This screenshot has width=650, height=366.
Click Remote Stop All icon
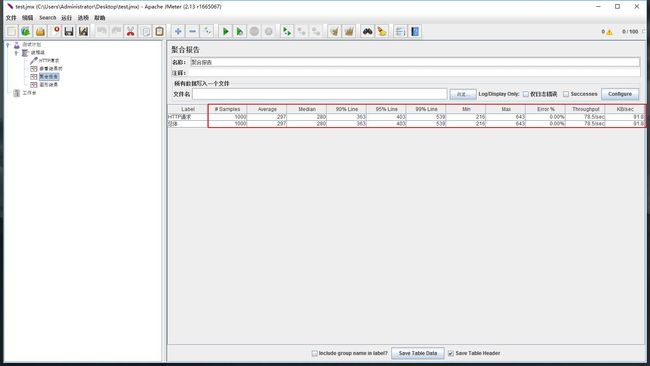tap(301, 32)
